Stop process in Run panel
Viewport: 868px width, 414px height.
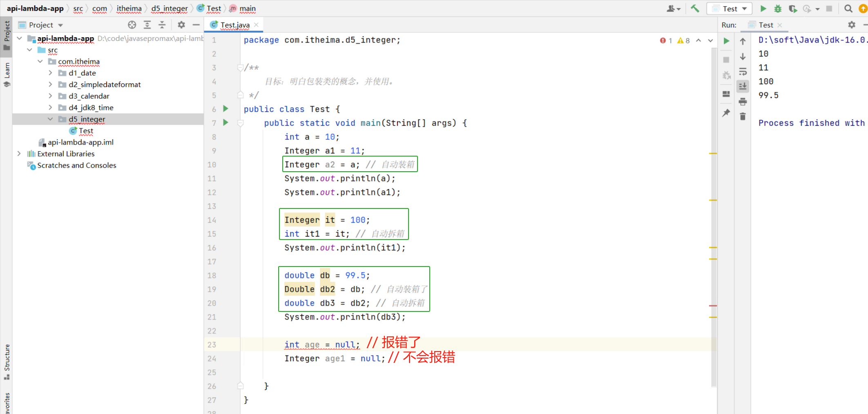(x=726, y=60)
